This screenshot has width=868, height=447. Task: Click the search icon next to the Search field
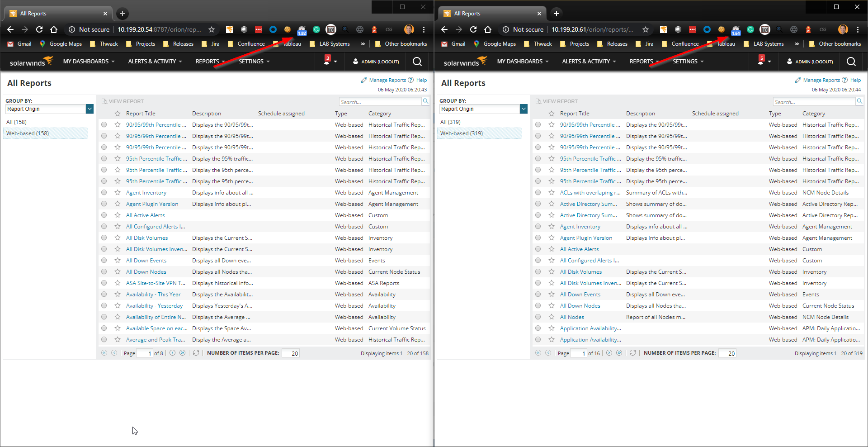(x=425, y=101)
